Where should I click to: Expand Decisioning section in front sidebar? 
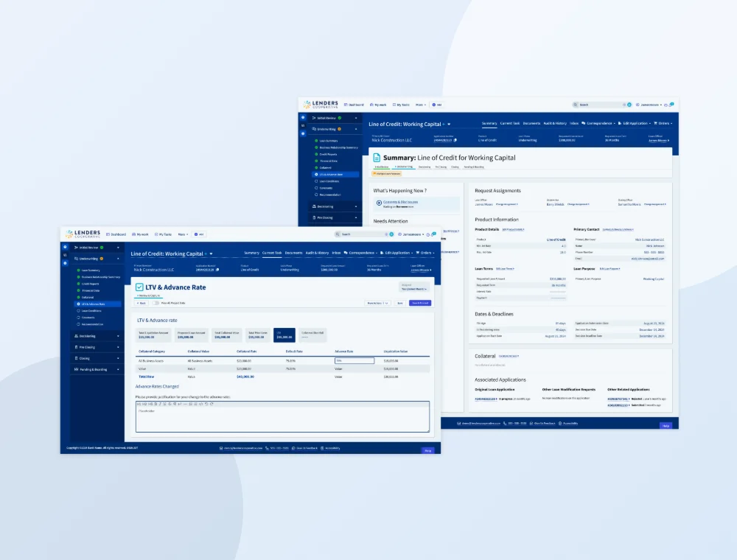[x=97, y=337]
